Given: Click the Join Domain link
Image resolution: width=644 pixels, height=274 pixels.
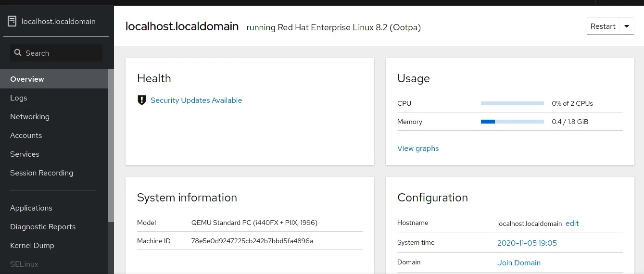Looking at the screenshot, I should point(519,262).
